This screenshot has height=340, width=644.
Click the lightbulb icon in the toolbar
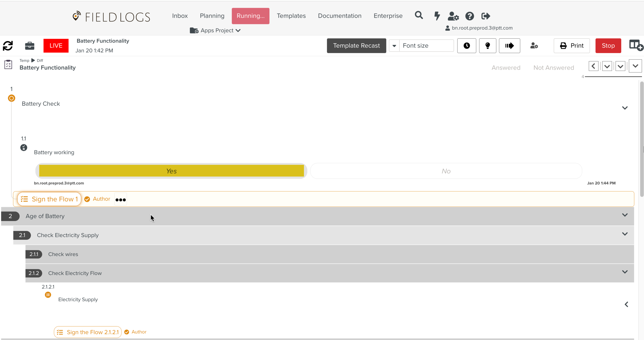pyautogui.click(x=488, y=45)
